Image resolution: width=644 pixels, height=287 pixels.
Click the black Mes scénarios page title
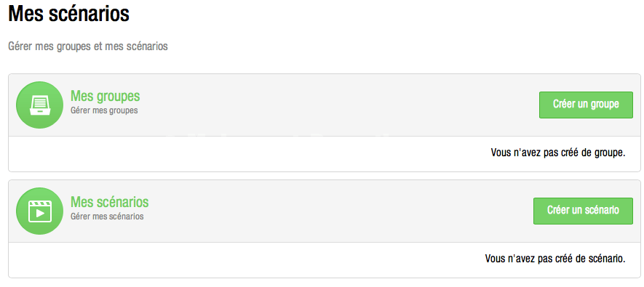coord(68,14)
